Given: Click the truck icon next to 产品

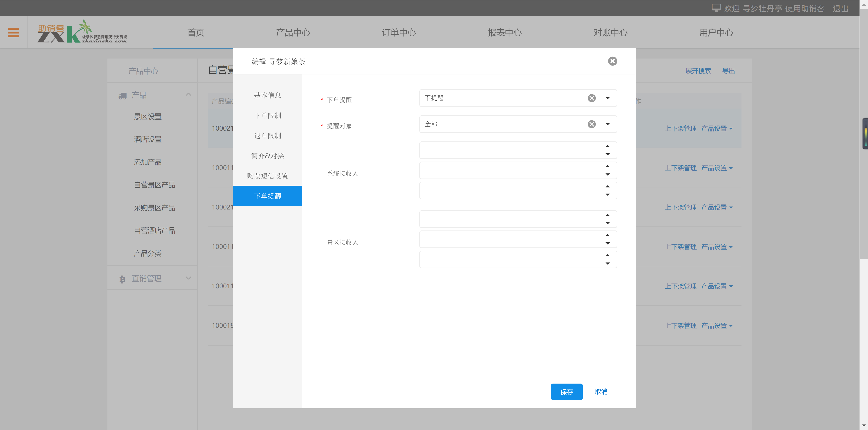Looking at the screenshot, I should pyautogui.click(x=122, y=96).
